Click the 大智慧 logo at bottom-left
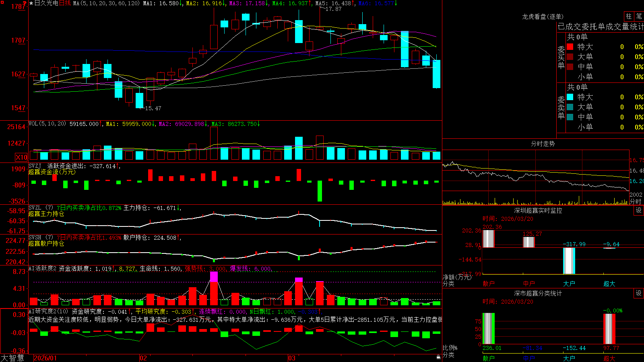644x362 pixels. click(x=12, y=358)
